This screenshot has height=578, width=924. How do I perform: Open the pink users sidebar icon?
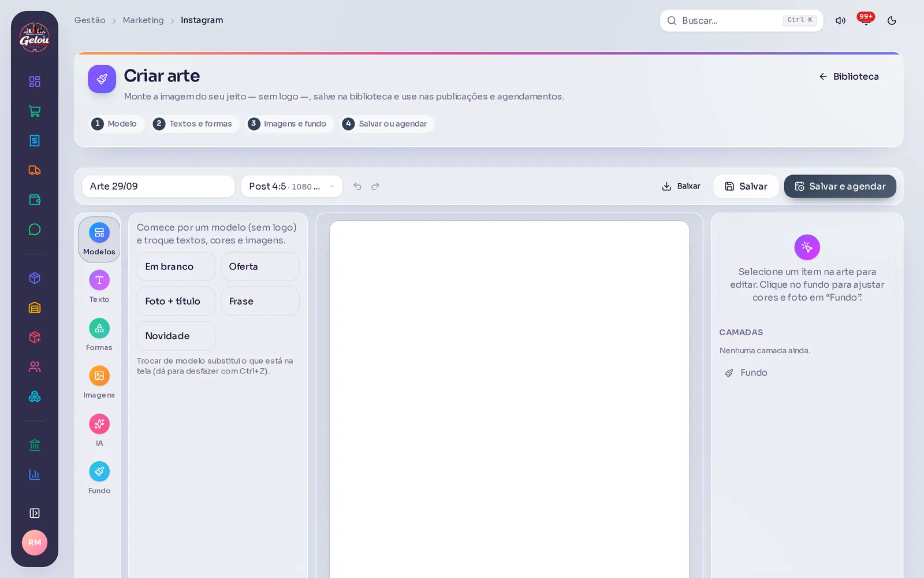pyautogui.click(x=35, y=366)
